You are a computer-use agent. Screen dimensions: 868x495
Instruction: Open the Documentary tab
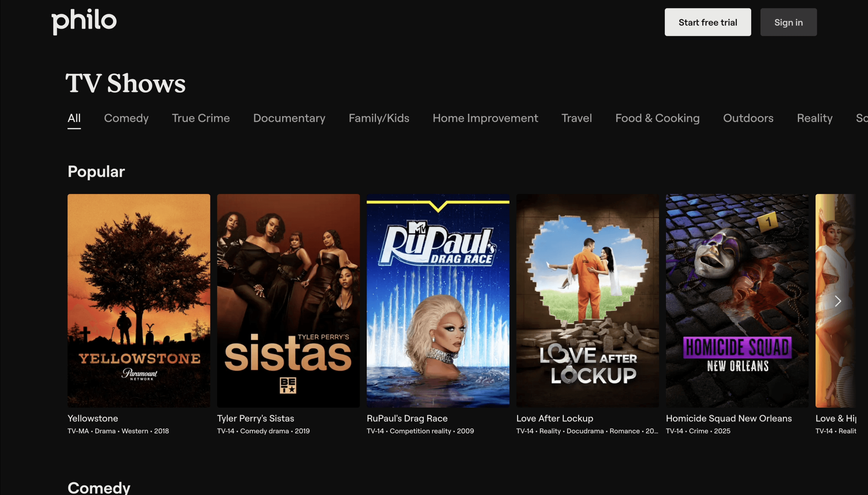(x=289, y=118)
